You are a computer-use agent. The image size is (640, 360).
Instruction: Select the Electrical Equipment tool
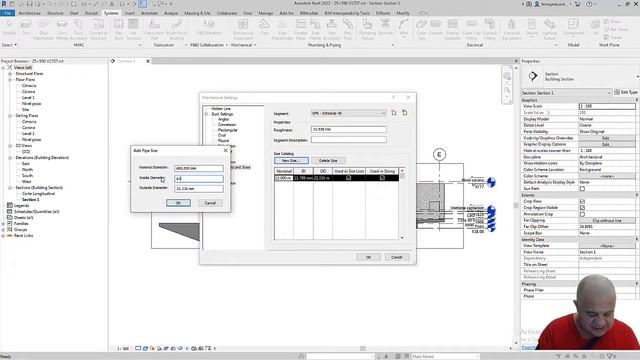[511, 29]
